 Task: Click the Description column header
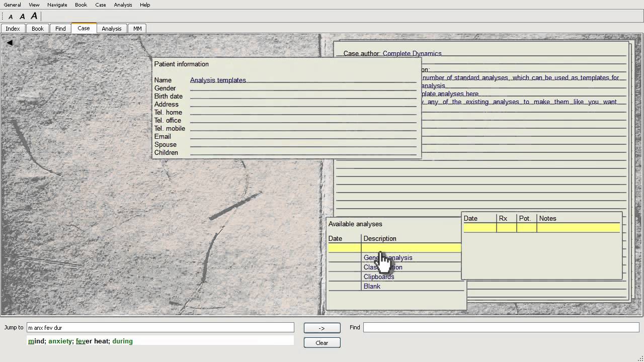pyautogui.click(x=380, y=238)
